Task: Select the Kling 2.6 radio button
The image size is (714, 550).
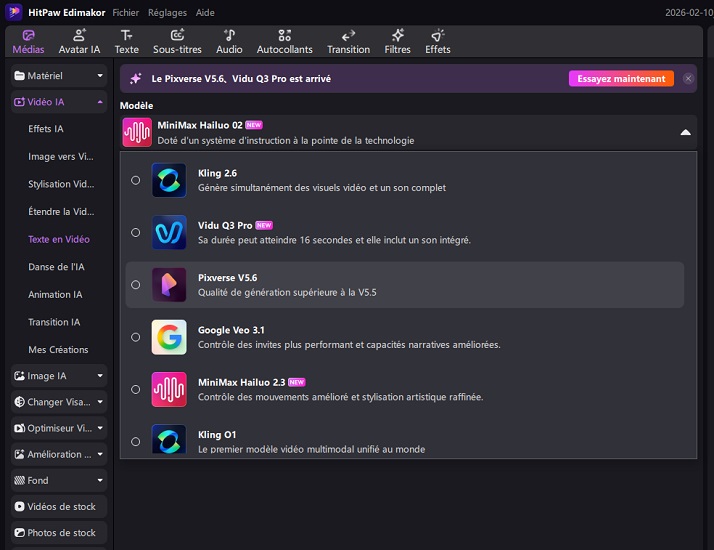Action: 135,181
